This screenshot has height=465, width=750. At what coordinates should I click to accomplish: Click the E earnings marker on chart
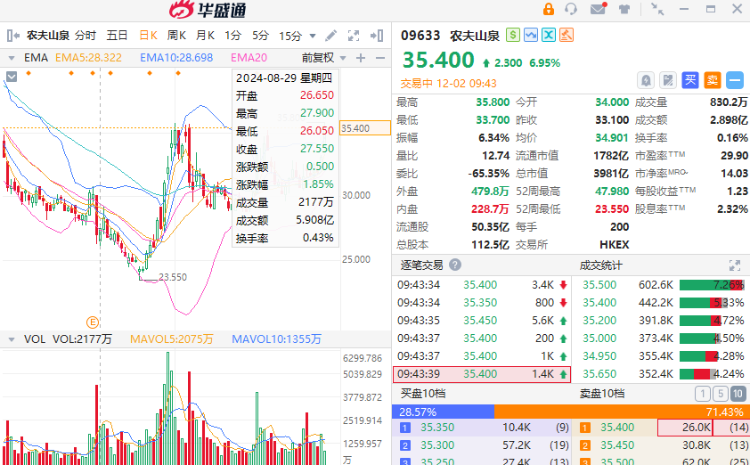(x=92, y=322)
